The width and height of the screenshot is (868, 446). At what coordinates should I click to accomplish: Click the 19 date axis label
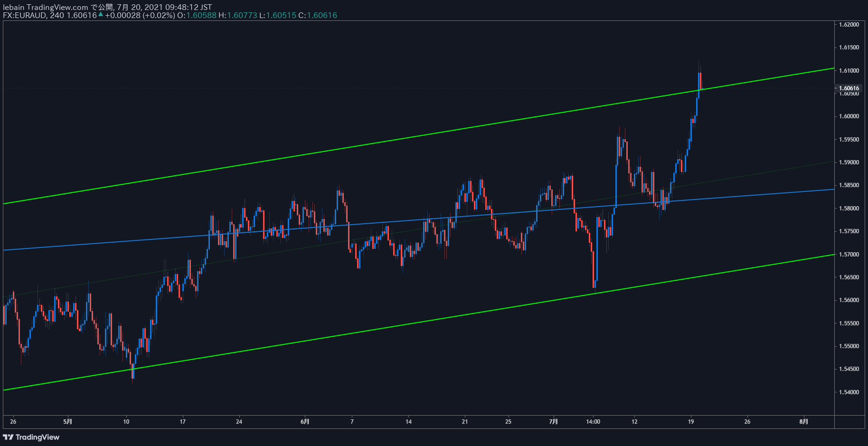pyautogui.click(x=691, y=421)
